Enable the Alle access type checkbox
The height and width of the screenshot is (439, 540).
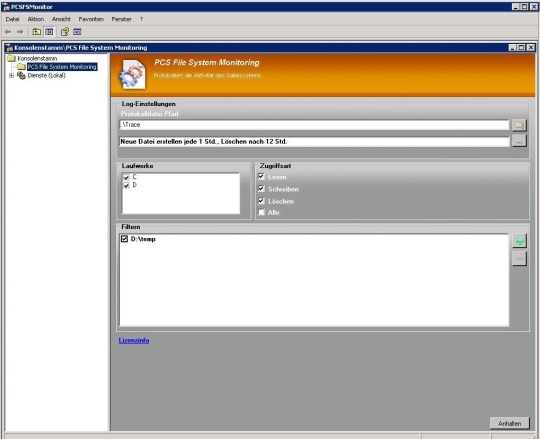point(261,212)
